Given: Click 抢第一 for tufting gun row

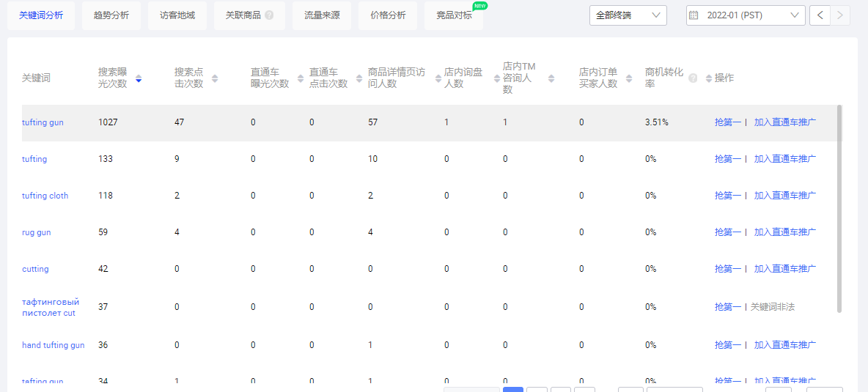Looking at the screenshot, I should click(727, 123).
